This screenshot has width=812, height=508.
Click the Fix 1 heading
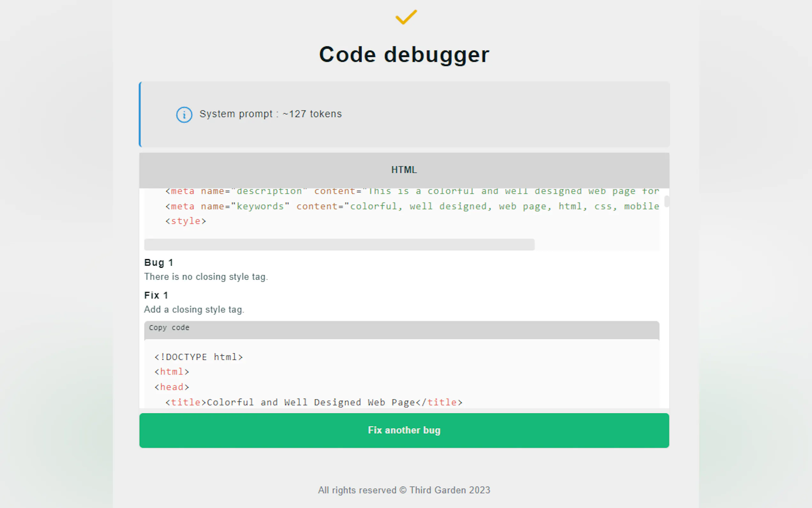(x=156, y=295)
